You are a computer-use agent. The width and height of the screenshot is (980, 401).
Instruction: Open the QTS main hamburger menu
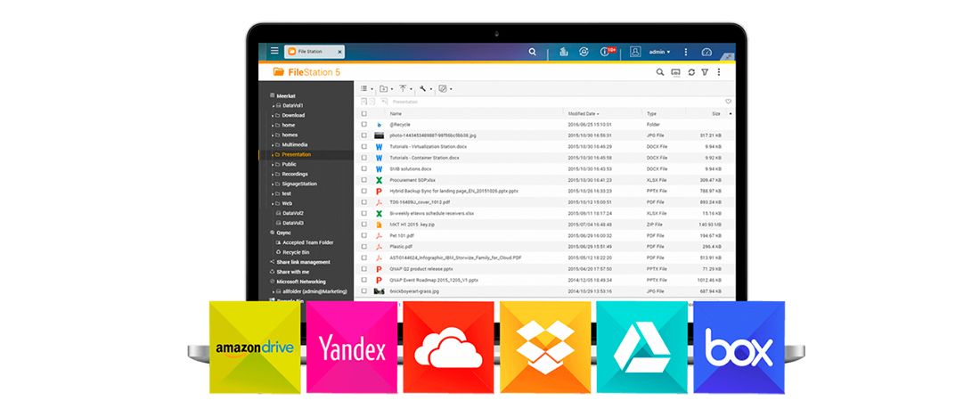point(274,52)
